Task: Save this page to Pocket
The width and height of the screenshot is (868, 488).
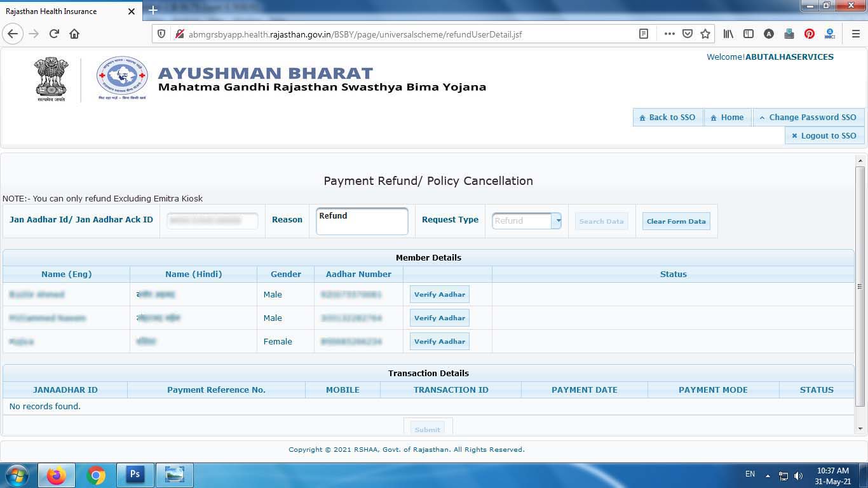Action: [687, 34]
